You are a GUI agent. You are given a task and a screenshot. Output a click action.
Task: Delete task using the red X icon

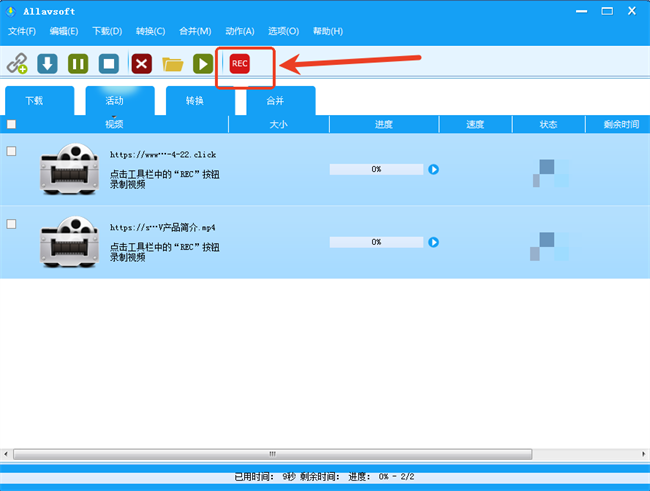click(x=142, y=64)
